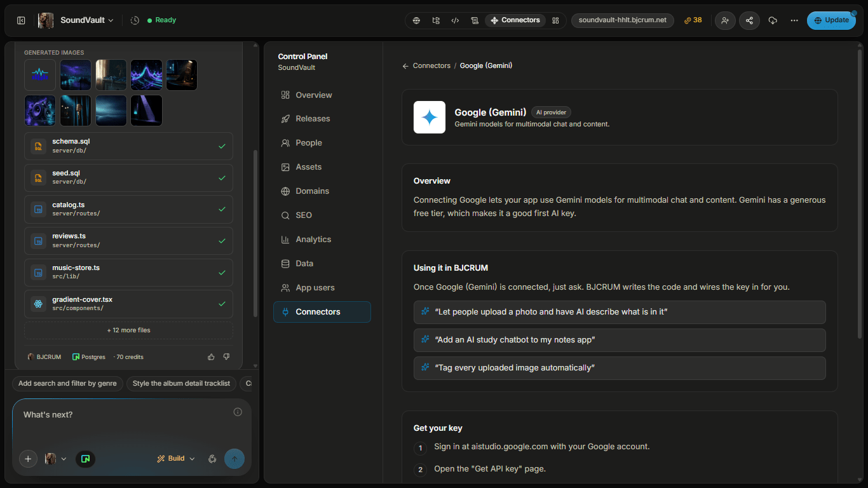The height and width of the screenshot is (488, 868).
Task: Open the globe preview view in toolbar
Action: 416,20
